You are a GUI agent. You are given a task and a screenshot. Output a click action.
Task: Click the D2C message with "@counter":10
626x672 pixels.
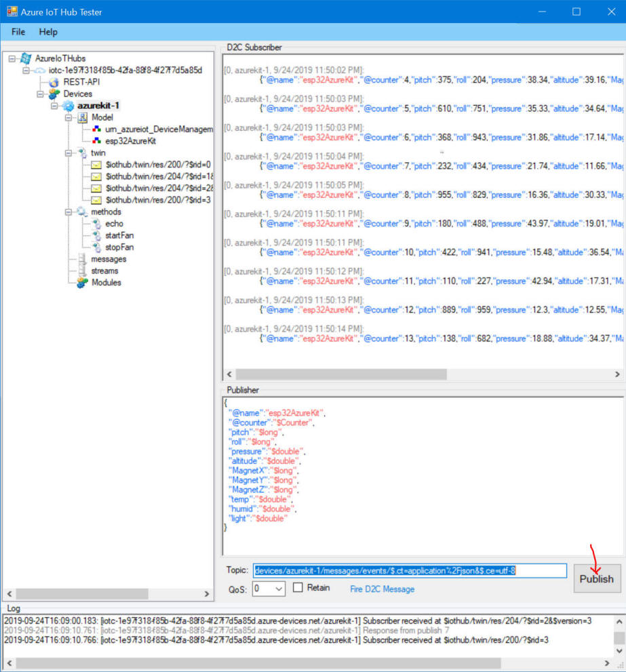(x=442, y=252)
